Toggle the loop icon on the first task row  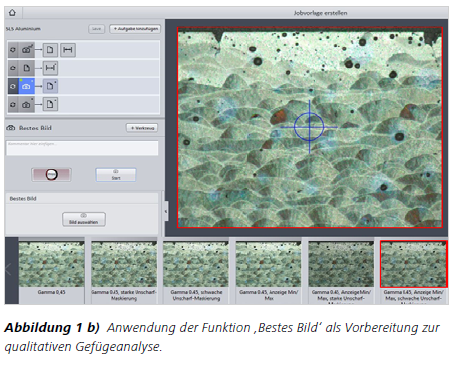click(13, 50)
